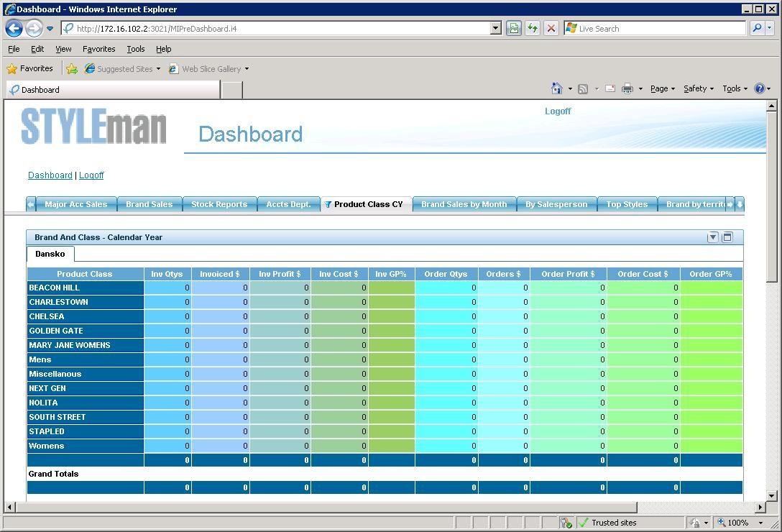Viewport: 782px width, 532px height.
Task: Click the Logoff link beside Dashboard breadcrumb
Action: [x=91, y=175]
